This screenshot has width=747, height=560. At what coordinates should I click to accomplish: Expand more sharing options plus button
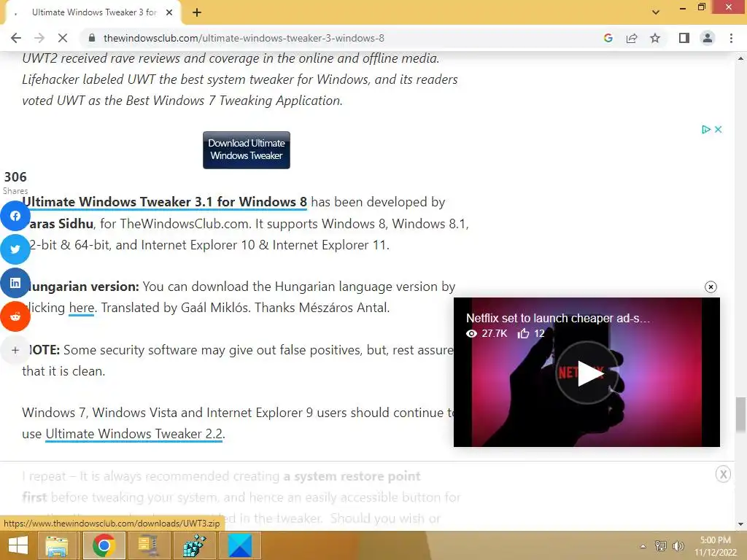click(x=15, y=350)
